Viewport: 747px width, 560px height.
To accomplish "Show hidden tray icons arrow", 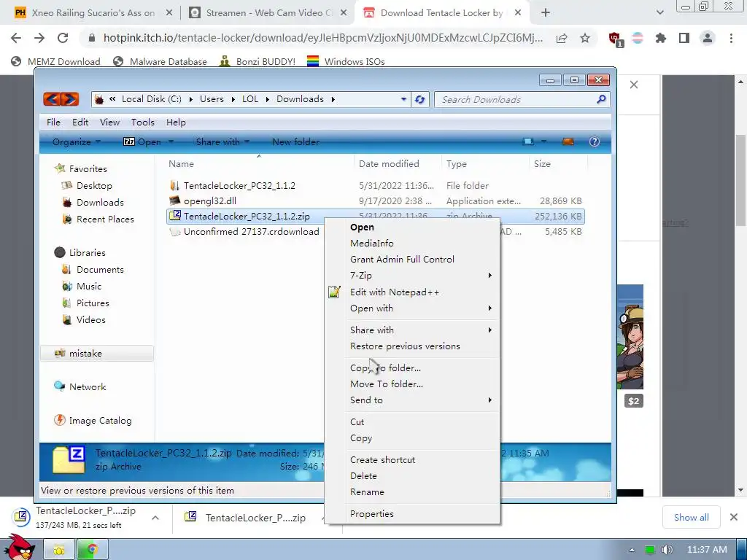I will [632, 550].
